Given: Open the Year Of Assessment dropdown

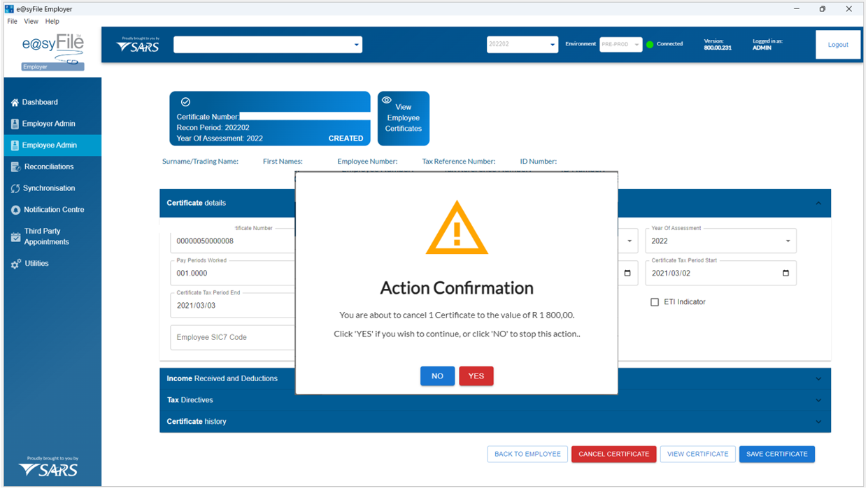Looking at the screenshot, I should 788,241.
